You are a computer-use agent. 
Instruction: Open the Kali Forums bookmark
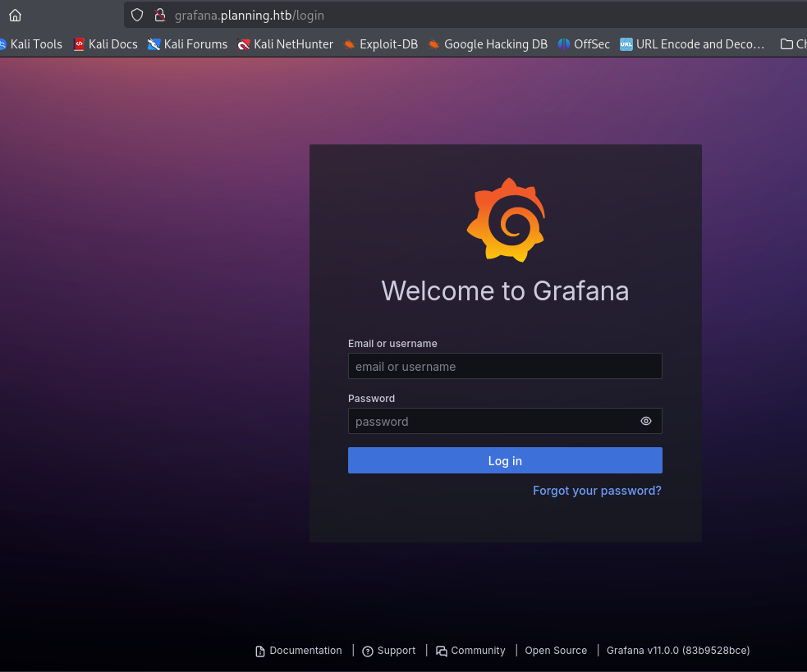(187, 44)
